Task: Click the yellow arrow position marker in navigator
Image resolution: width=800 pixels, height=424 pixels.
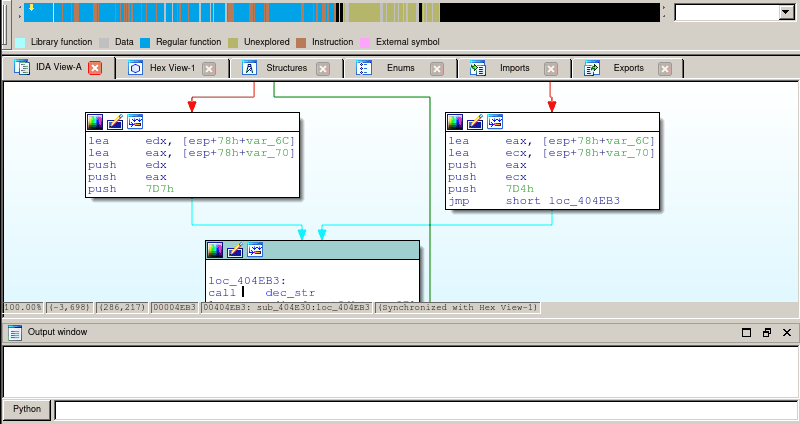Action: pyautogui.click(x=32, y=8)
